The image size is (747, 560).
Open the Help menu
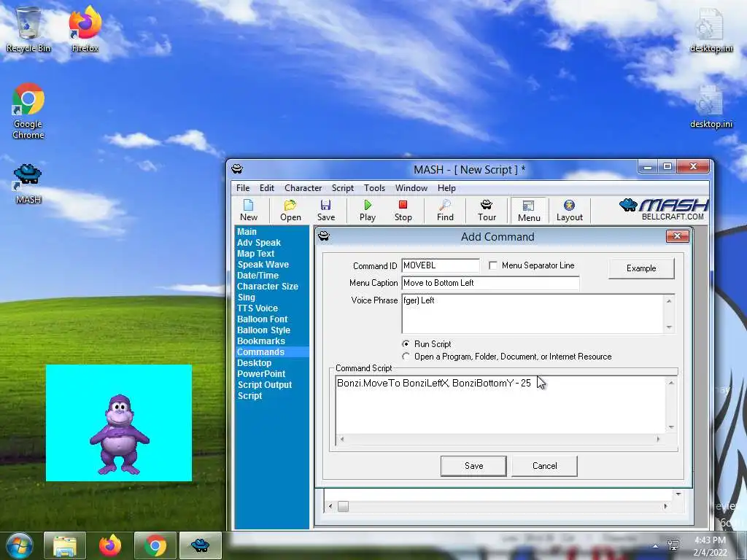point(446,188)
